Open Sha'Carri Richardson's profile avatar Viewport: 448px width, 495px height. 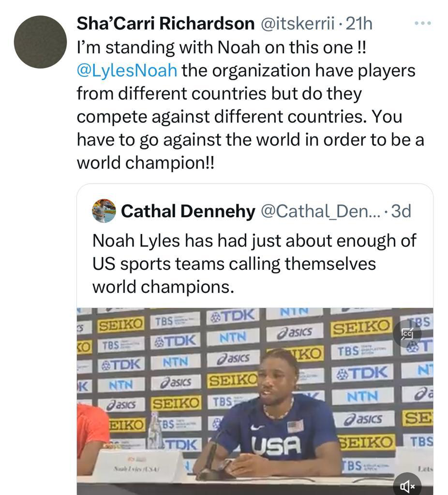(40, 42)
